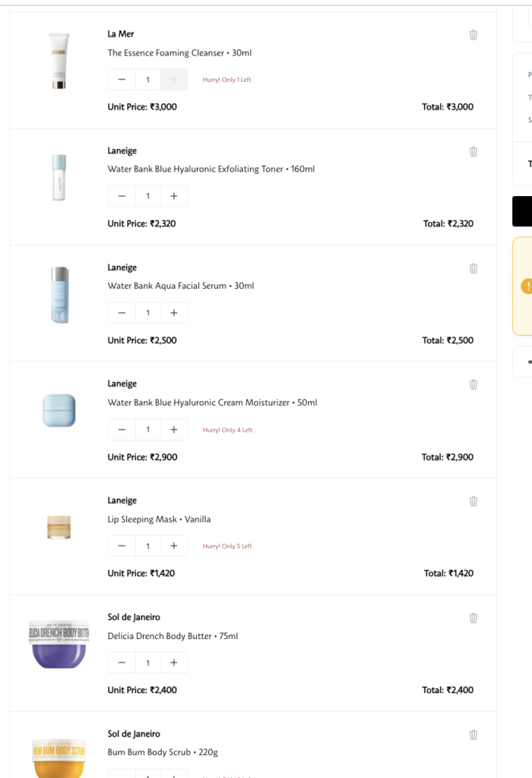The width and height of the screenshot is (532, 778).
Task: Add one more Hyaluronic Cream Moisturizer
Action: click(x=174, y=429)
